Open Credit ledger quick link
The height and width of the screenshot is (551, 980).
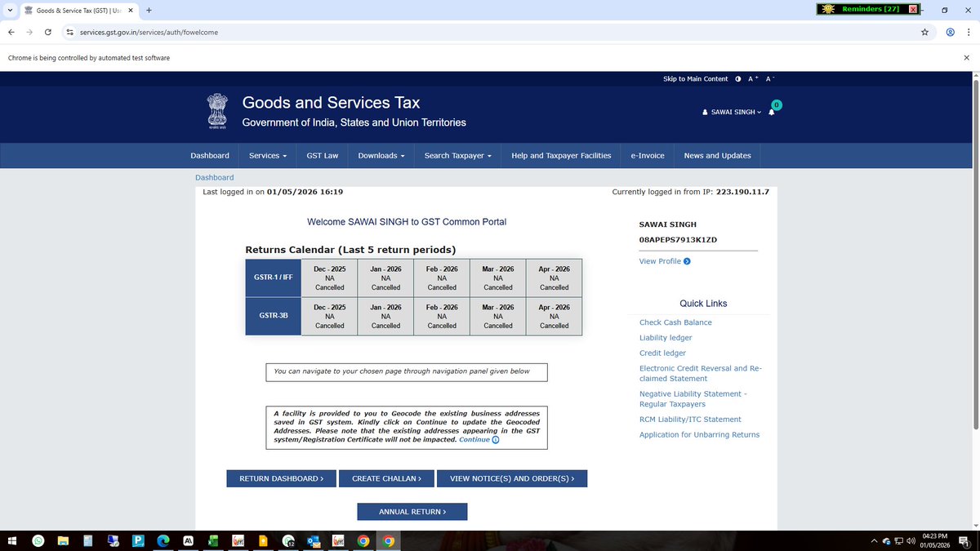[x=662, y=353]
